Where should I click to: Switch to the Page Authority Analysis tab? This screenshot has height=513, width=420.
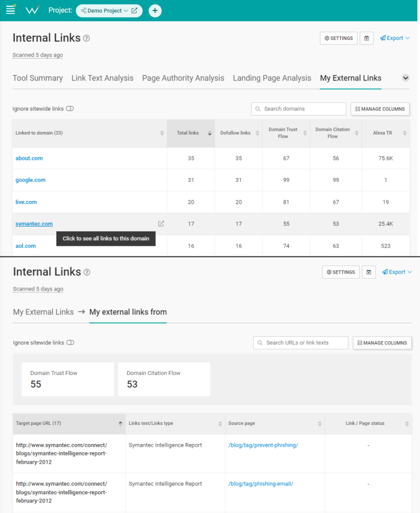click(x=183, y=78)
